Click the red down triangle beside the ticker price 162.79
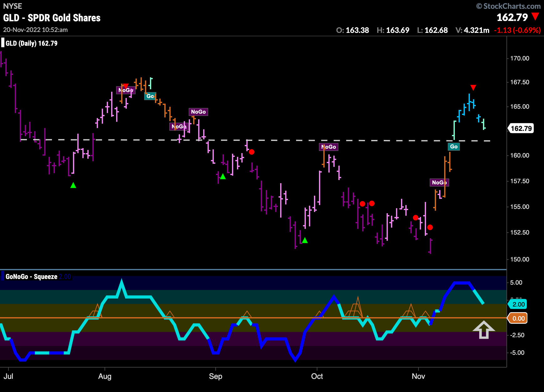The height and width of the screenshot is (392, 544). (536, 17)
